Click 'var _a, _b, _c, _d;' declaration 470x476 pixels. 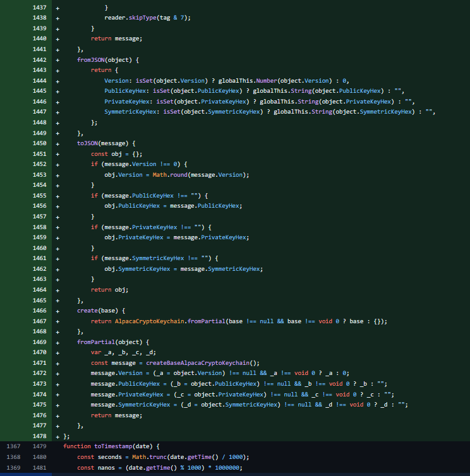coord(123,352)
